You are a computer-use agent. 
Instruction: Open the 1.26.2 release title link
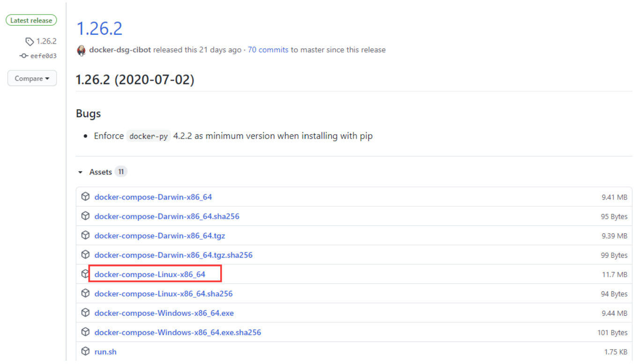99,29
